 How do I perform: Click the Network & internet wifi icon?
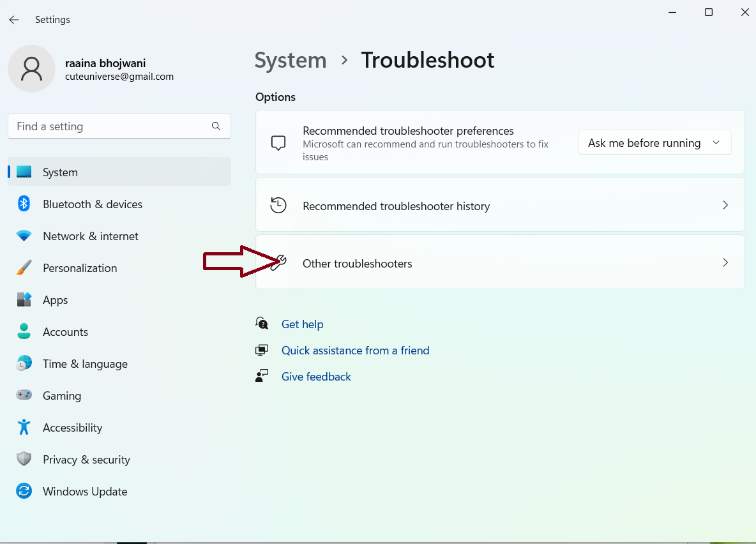24,236
